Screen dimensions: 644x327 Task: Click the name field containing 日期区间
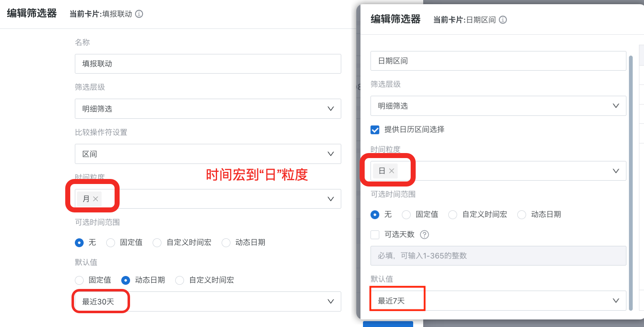(x=498, y=61)
